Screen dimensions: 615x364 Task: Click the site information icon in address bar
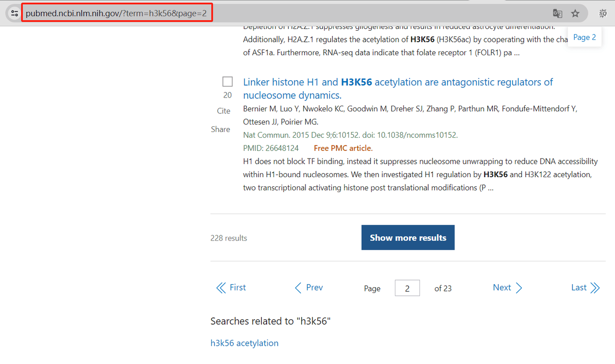(14, 13)
